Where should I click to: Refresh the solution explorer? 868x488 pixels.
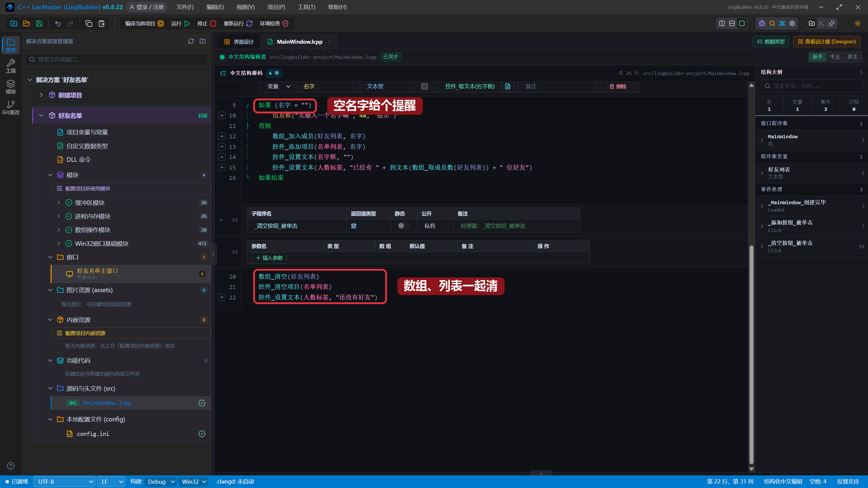point(191,41)
